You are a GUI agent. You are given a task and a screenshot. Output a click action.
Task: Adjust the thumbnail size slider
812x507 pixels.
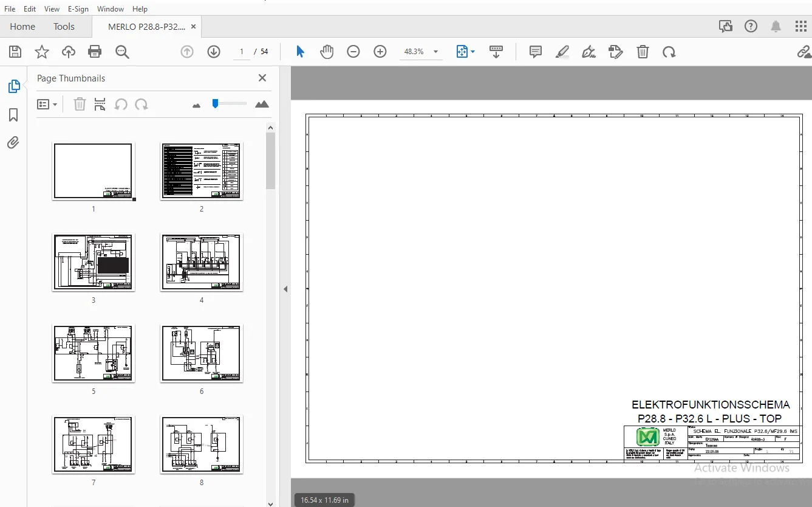(216, 104)
